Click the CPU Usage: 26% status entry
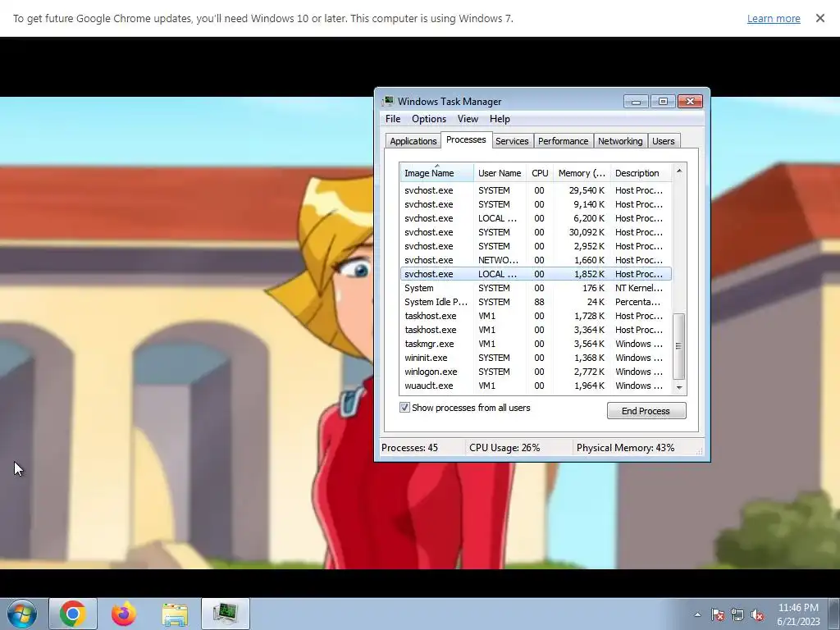 pos(504,448)
